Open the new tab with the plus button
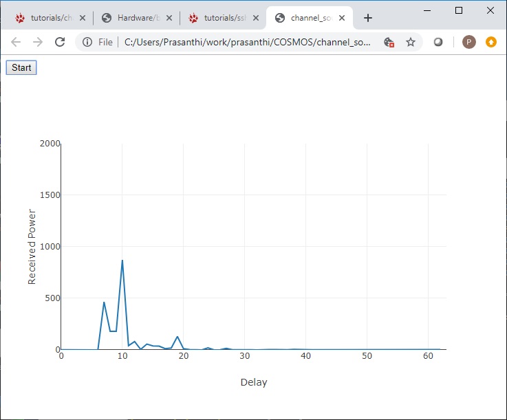This screenshot has height=420, width=507. 368,18
